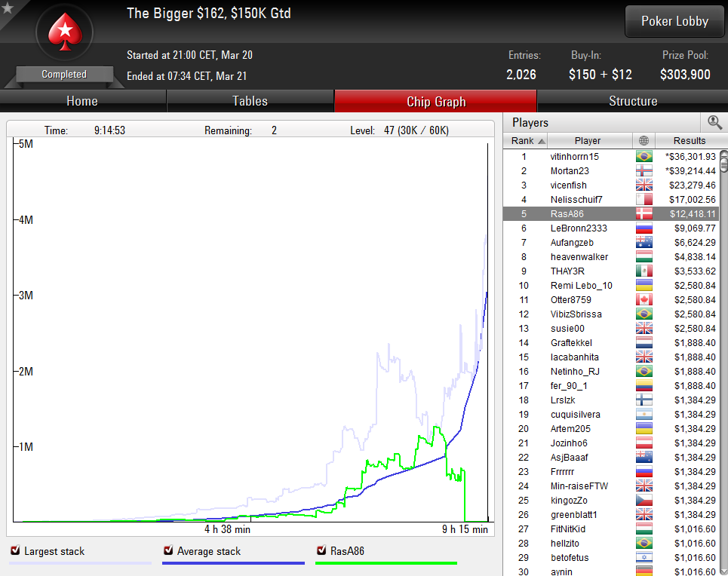Select player Min-raiseFTW in the list
This screenshot has height=576, width=728.
click(579, 486)
